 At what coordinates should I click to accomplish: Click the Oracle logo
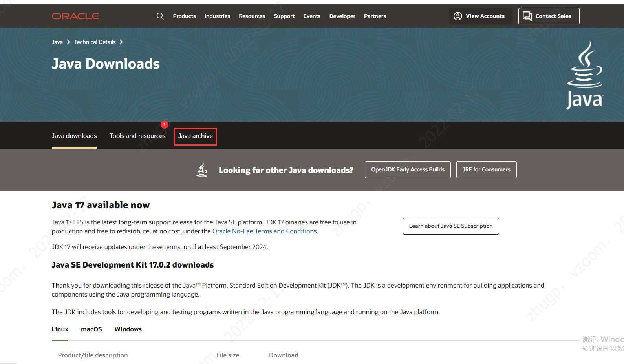[x=75, y=16]
